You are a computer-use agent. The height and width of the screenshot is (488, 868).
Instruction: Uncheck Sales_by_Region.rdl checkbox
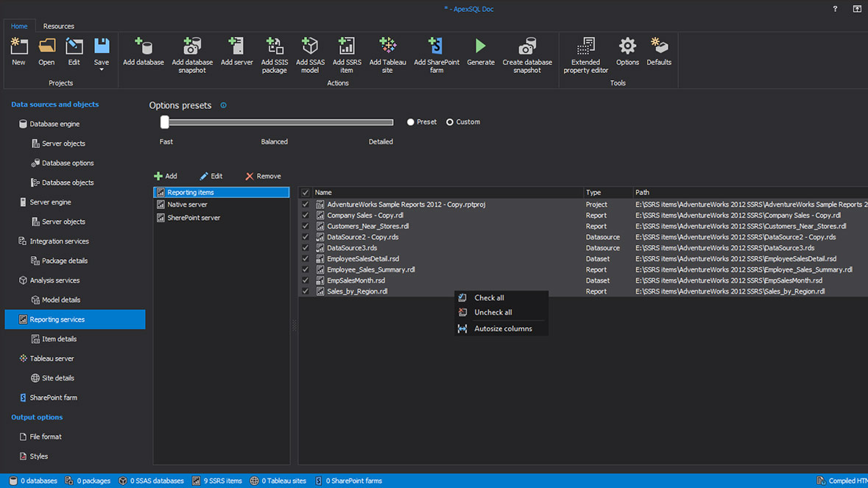pos(305,291)
